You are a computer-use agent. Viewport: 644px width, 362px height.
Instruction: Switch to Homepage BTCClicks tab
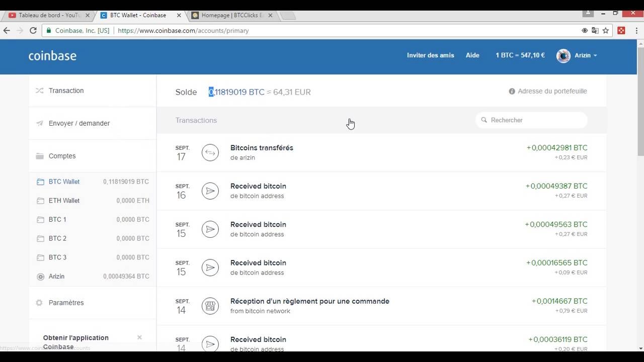pos(232,15)
